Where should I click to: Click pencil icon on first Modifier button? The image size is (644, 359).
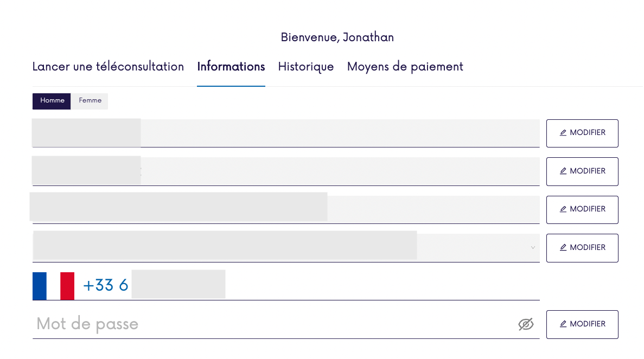(563, 133)
